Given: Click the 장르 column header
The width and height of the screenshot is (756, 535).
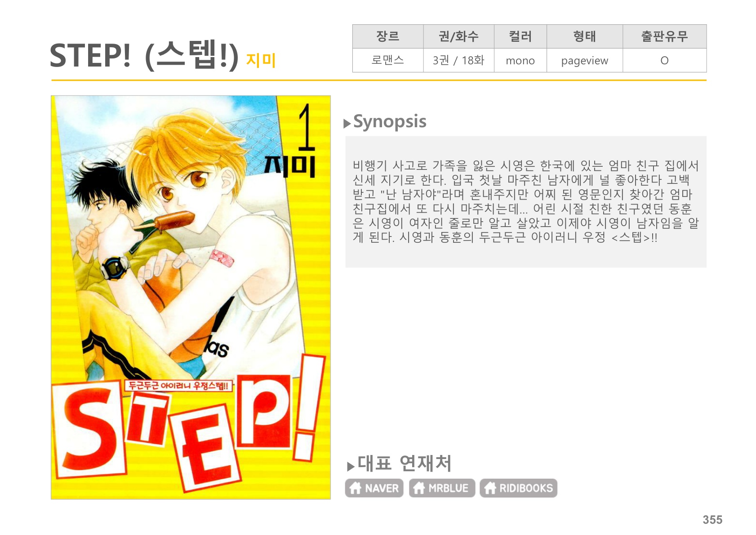Looking at the screenshot, I should [388, 36].
